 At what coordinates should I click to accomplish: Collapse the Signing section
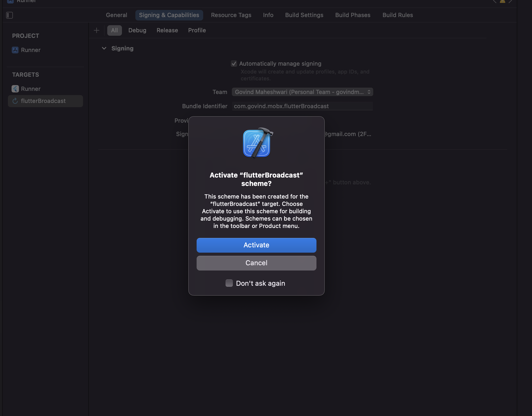click(x=104, y=48)
